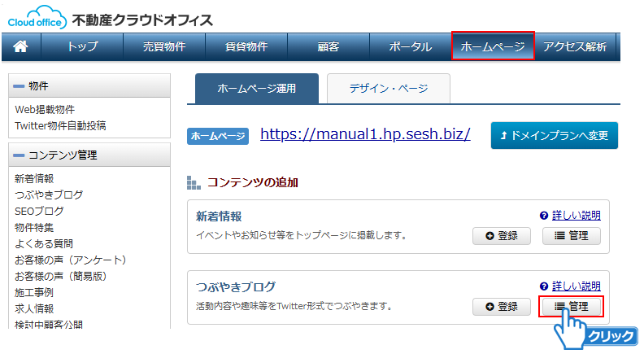Image resolution: width=644 pixels, height=354 pixels.
Task: Open help icon for つぶやきブログ section
Action: pos(544,286)
